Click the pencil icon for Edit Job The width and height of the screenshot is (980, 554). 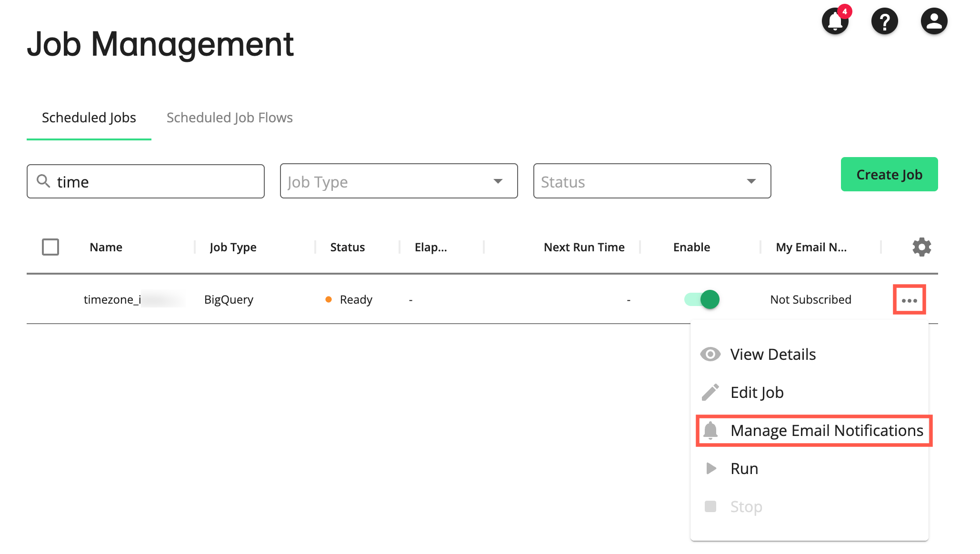pos(710,392)
